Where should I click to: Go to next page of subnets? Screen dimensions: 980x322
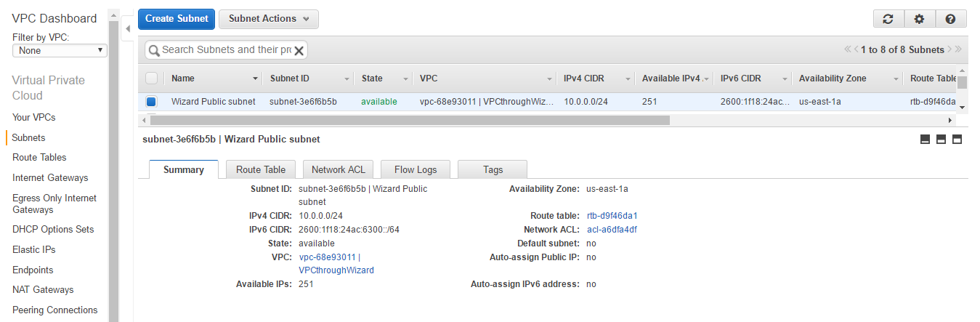(x=949, y=49)
